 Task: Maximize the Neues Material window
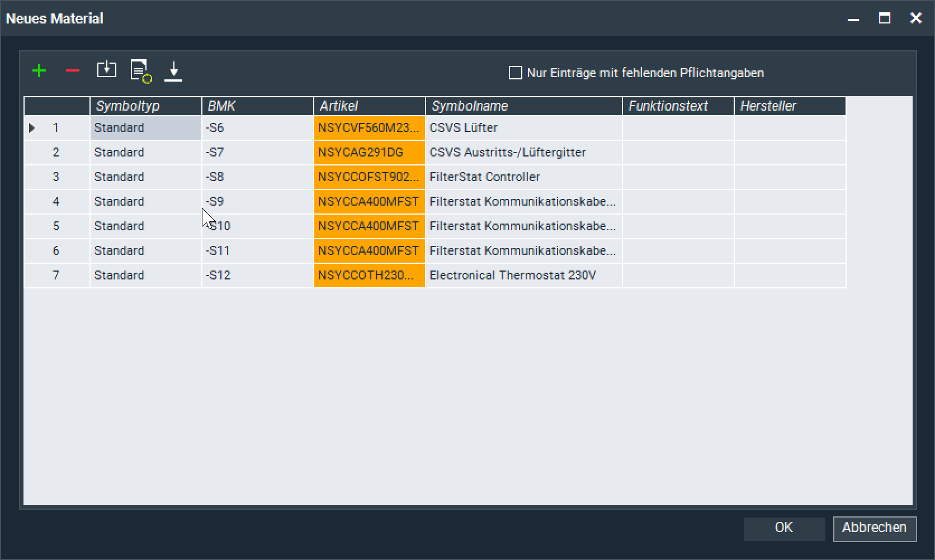885,18
